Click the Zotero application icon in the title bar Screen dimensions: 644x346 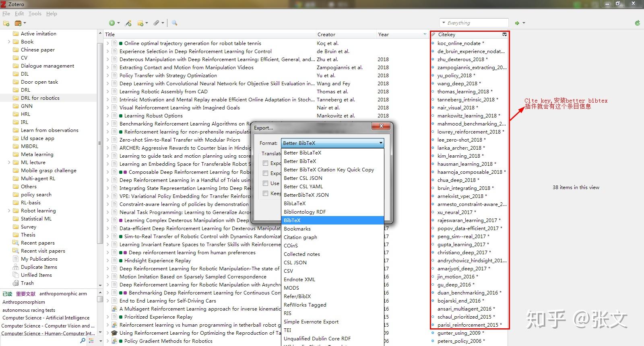[x=4, y=4]
